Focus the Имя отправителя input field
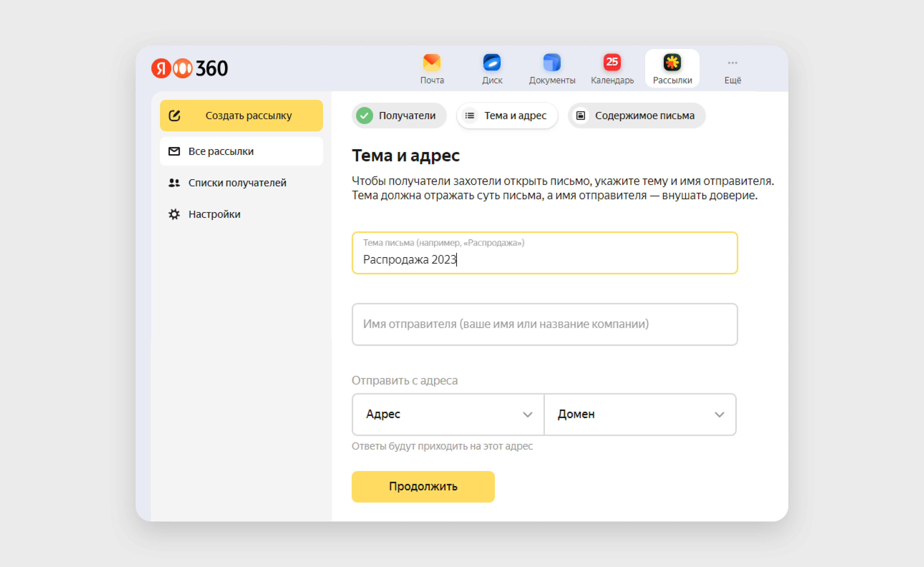This screenshot has width=924, height=567. [x=544, y=324]
